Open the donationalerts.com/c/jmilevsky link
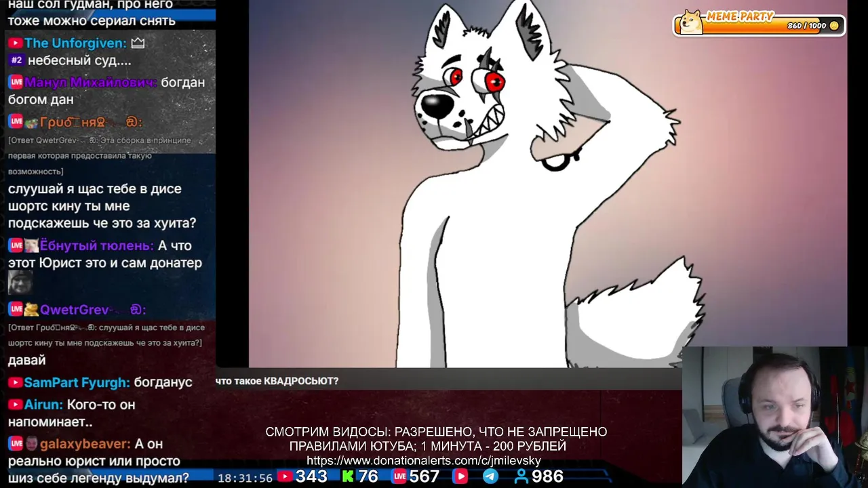Image resolution: width=868 pixels, height=488 pixels. [x=424, y=461]
